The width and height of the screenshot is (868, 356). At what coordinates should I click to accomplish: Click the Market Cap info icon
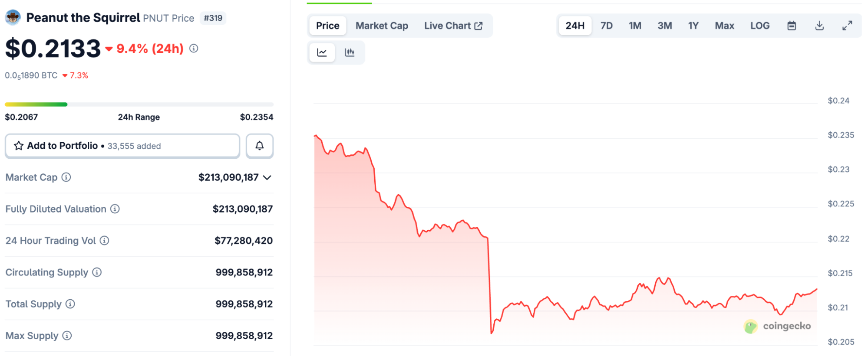(x=66, y=177)
